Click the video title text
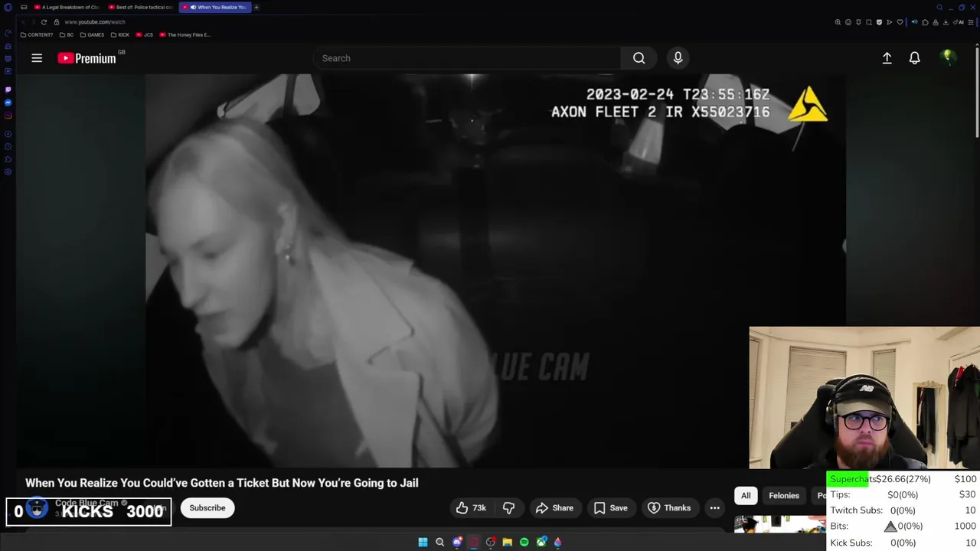This screenshot has height=551, width=980. pyautogui.click(x=222, y=483)
